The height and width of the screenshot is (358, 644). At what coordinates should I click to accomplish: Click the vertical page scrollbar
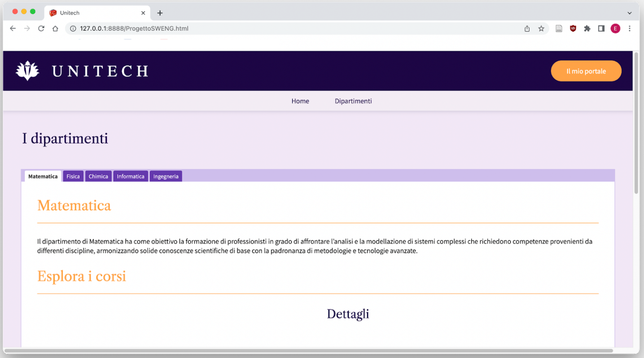coord(636,123)
